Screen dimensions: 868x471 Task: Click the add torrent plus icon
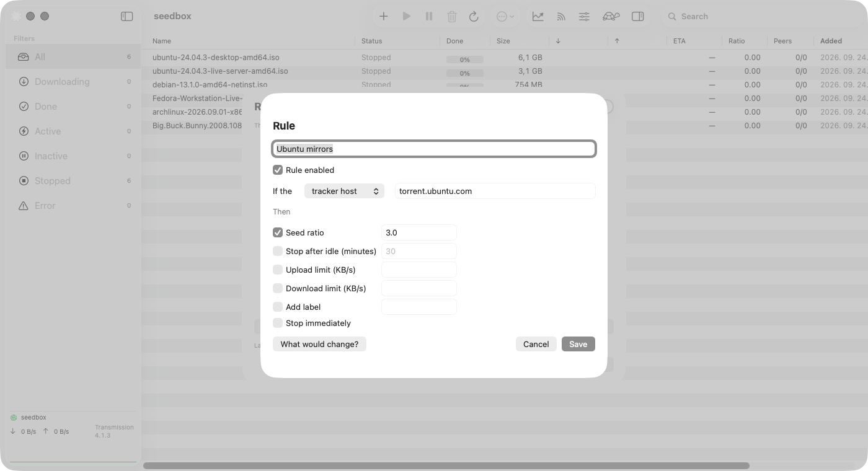tap(383, 17)
